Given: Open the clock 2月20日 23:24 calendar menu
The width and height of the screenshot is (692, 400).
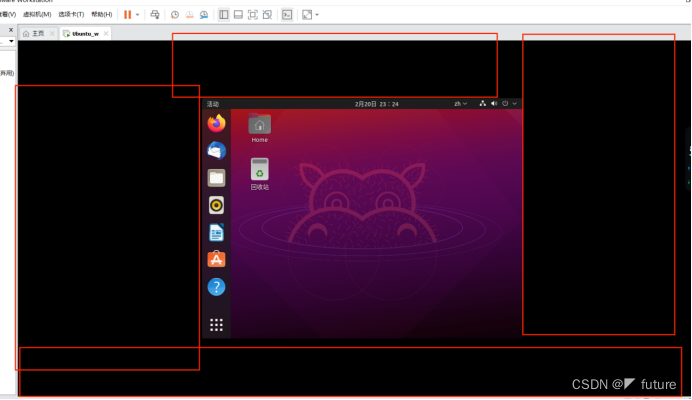Looking at the screenshot, I should pos(376,104).
